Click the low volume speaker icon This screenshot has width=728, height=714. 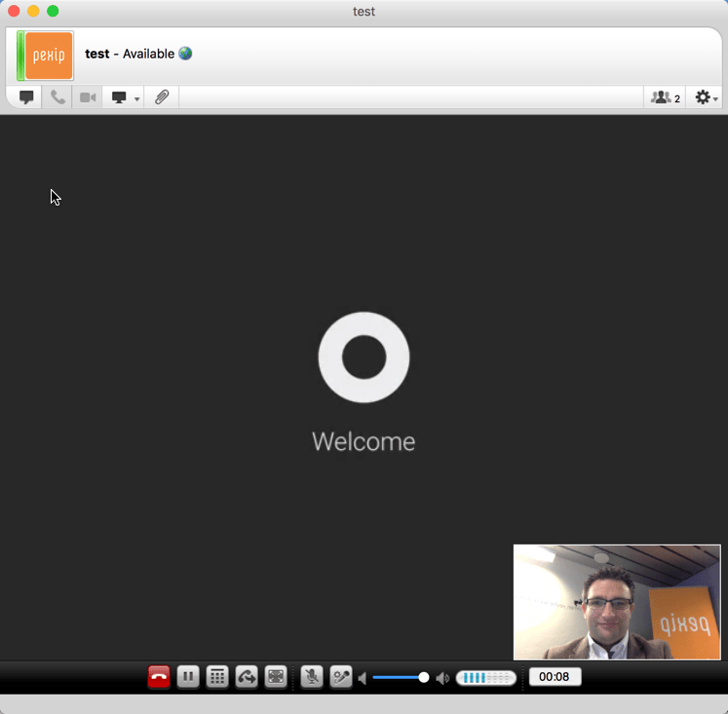[363, 678]
